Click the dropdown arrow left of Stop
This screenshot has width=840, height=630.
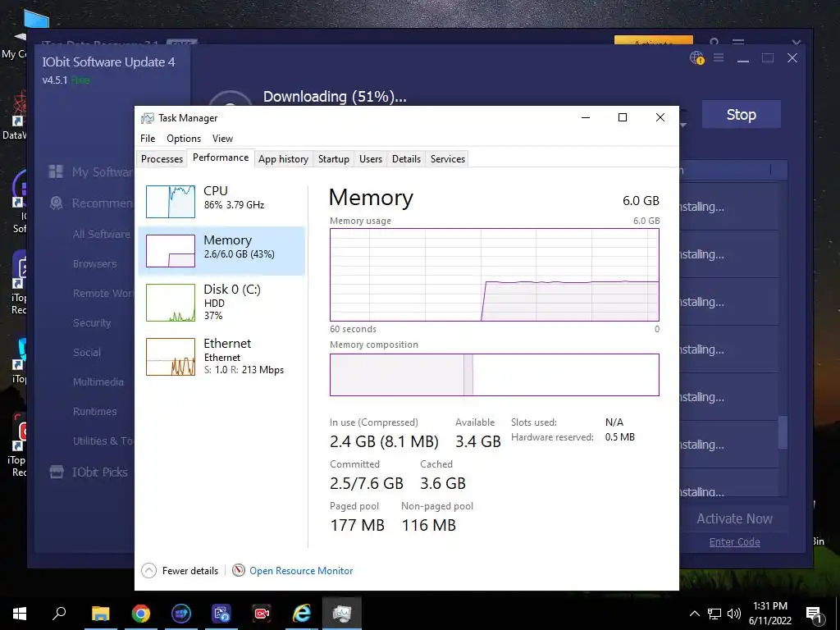click(683, 126)
